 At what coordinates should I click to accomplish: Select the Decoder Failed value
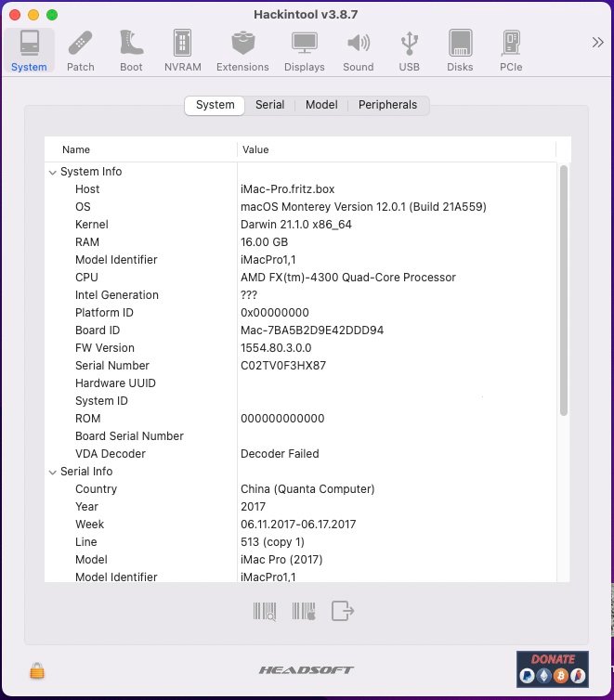coord(280,454)
